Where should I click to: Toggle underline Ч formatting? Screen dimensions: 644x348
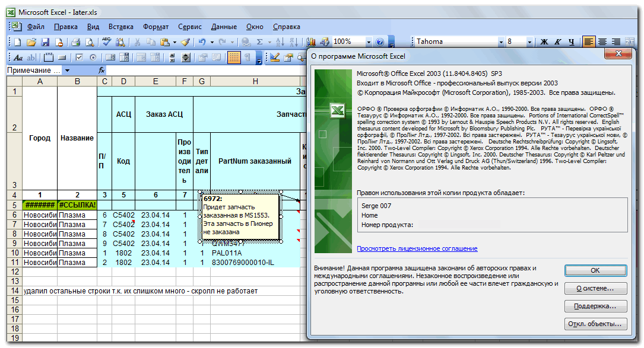572,42
